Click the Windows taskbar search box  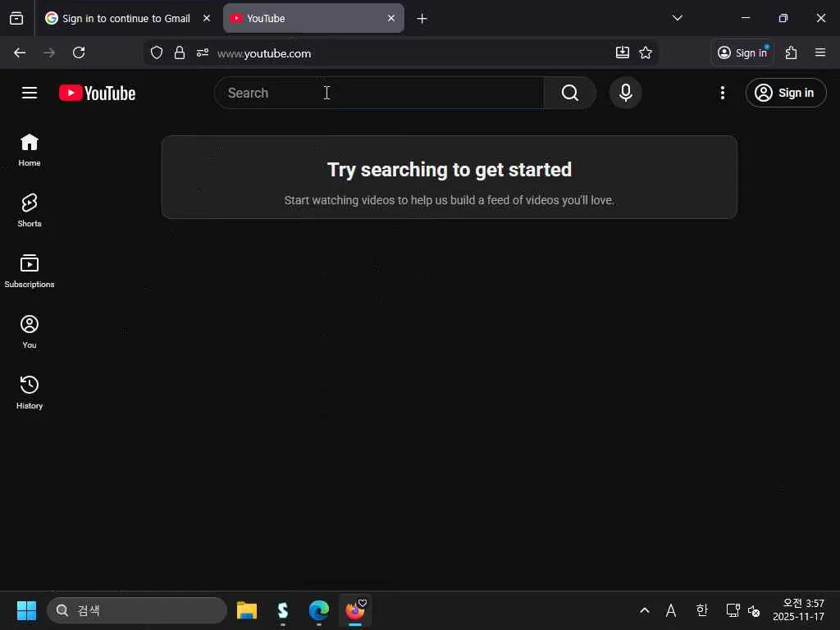(137, 610)
